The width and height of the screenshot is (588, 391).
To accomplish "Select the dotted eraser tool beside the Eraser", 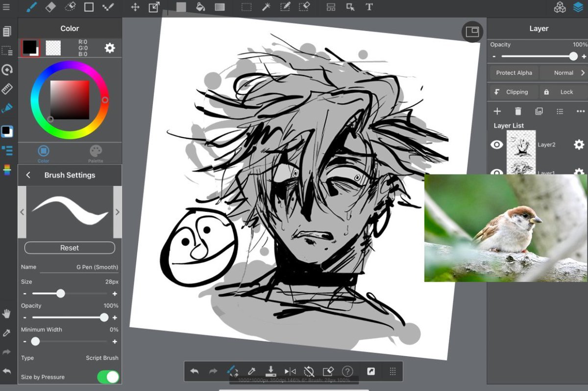I will [x=70, y=7].
